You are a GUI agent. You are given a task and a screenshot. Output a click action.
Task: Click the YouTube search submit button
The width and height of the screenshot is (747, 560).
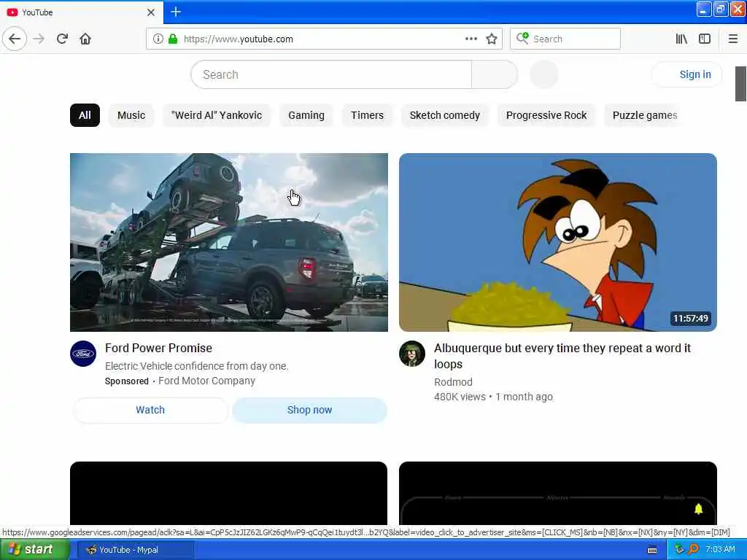pyautogui.click(x=495, y=75)
